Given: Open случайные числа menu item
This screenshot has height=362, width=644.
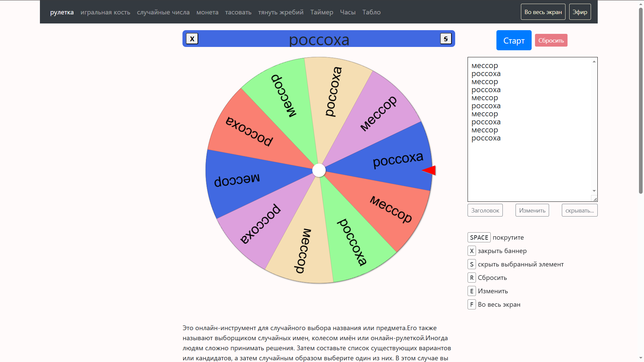Looking at the screenshot, I should click(x=163, y=12).
